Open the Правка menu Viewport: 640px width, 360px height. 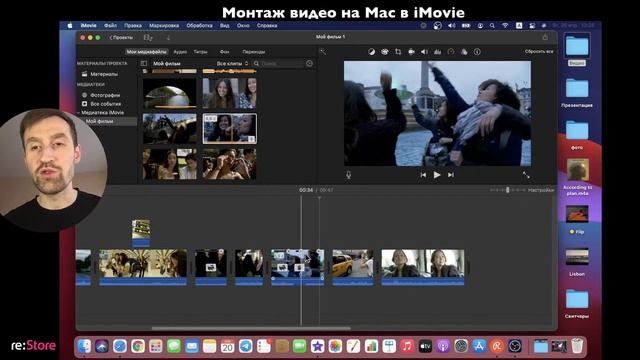tap(133, 25)
